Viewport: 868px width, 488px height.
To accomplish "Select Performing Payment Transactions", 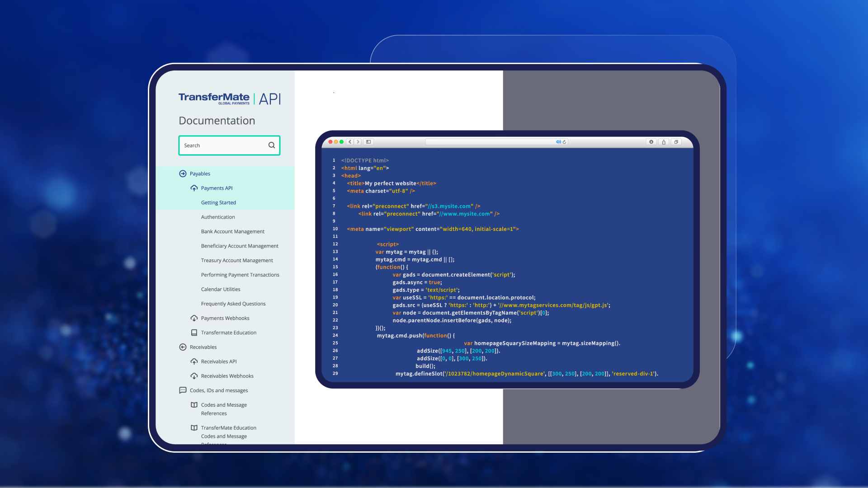I will click(x=240, y=275).
